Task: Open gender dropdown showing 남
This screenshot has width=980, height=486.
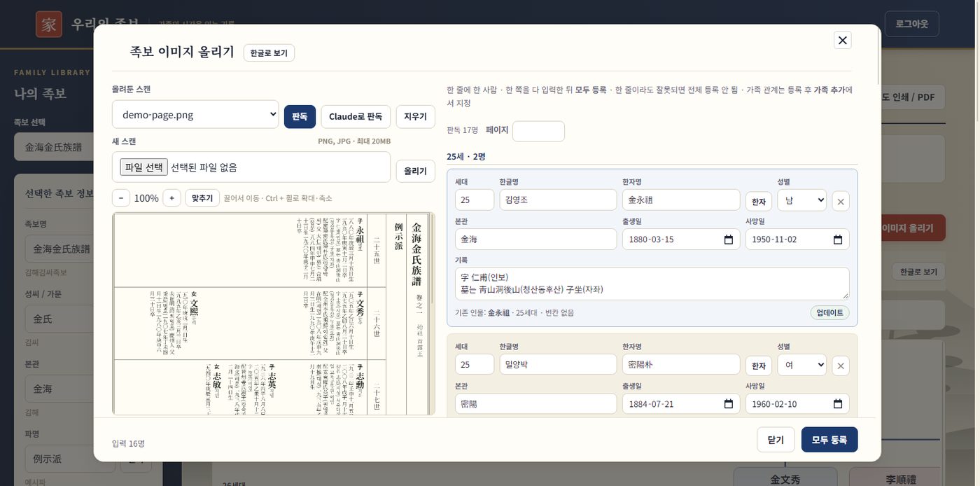Action: tap(801, 200)
